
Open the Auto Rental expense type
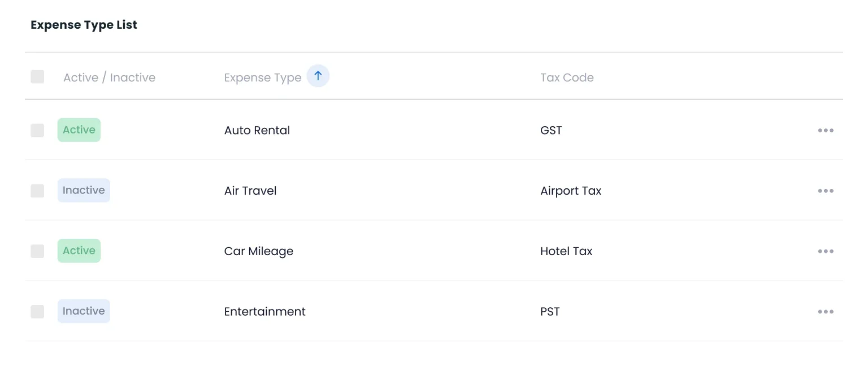257,130
